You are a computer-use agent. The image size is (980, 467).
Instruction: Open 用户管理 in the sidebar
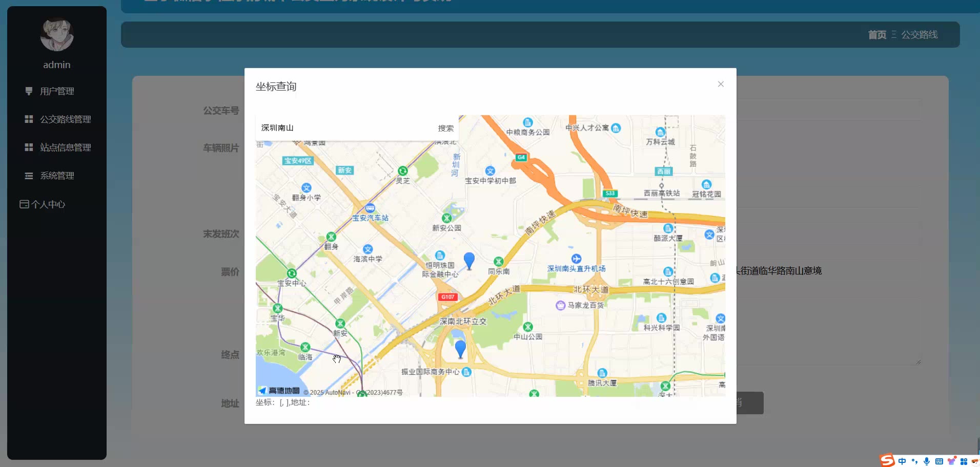click(57, 91)
